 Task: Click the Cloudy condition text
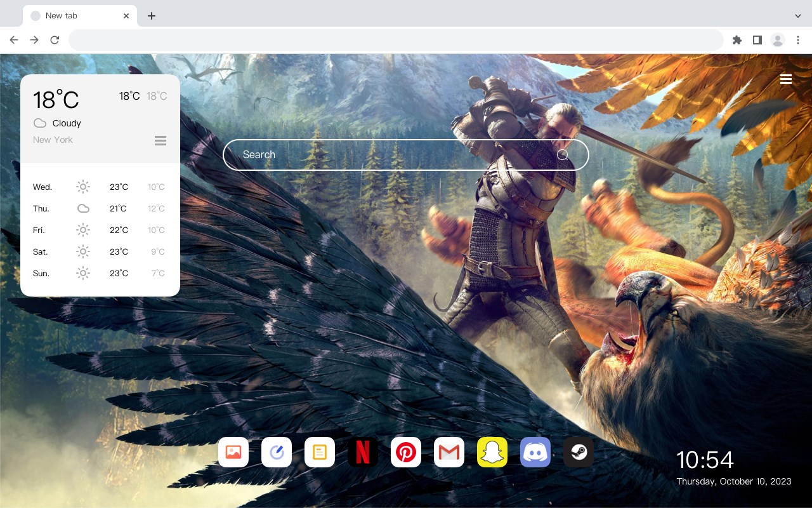(67, 123)
